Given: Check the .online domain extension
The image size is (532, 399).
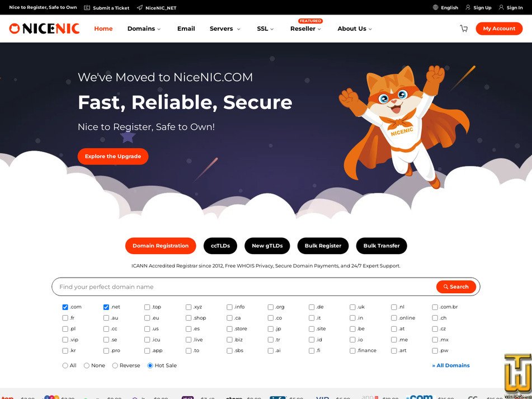Looking at the screenshot, I should pyautogui.click(x=393, y=317).
